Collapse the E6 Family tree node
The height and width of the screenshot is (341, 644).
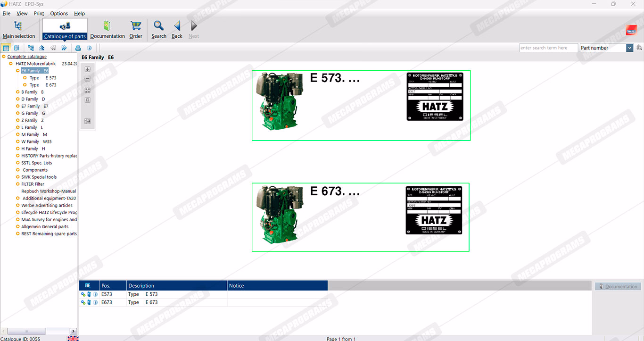pos(17,71)
